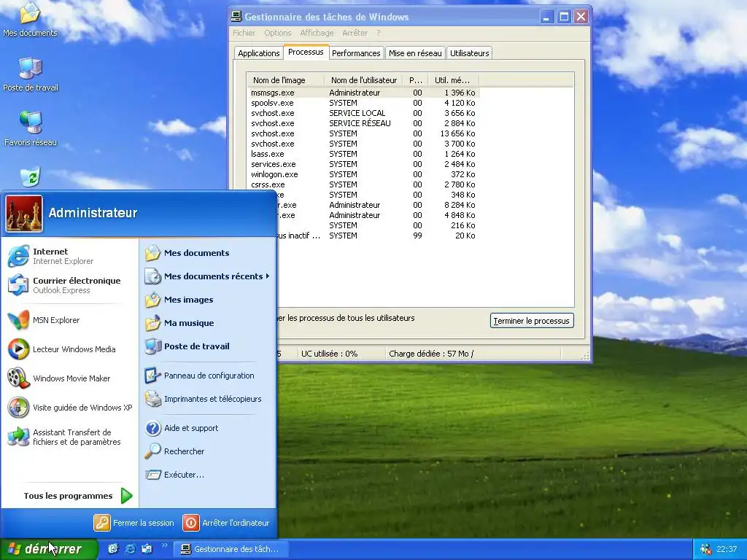This screenshot has width=747, height=560.
Task: Switch to Utilisateurs tab
Action: [469, 52]
